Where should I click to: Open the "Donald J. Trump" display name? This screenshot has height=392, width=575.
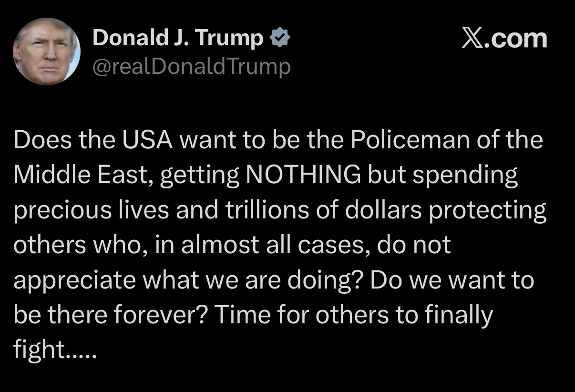178,38
